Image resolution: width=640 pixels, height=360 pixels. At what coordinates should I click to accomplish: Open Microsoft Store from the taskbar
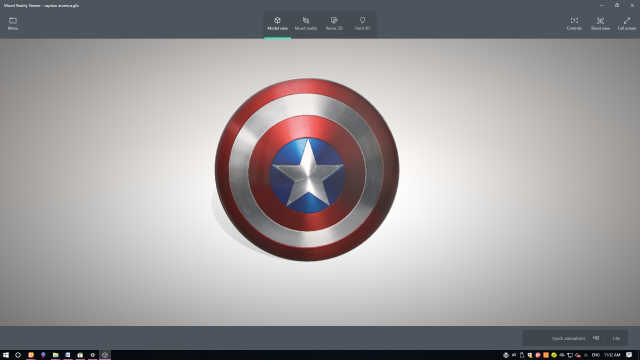point(80,355)
